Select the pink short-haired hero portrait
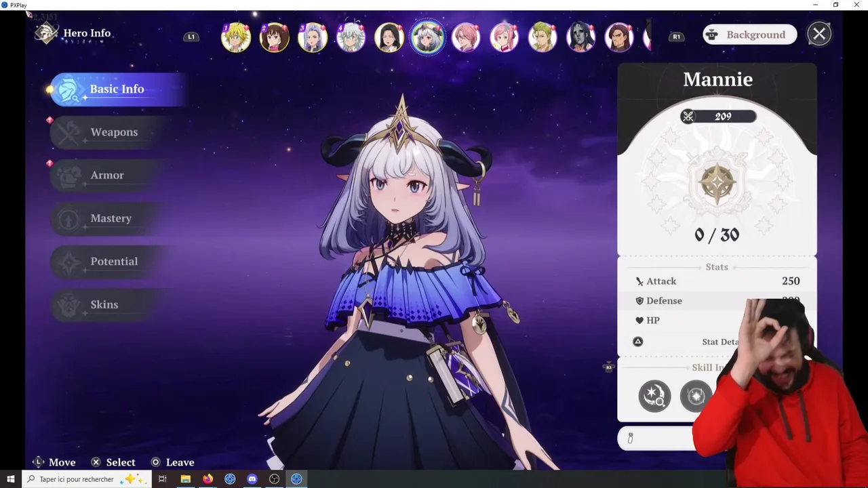868x488 pixels. click(466, 37)
